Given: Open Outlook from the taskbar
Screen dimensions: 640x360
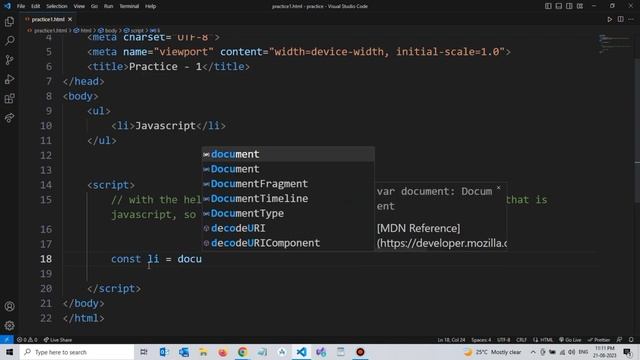Looking at the screenshot, I should tap(164, 352).
